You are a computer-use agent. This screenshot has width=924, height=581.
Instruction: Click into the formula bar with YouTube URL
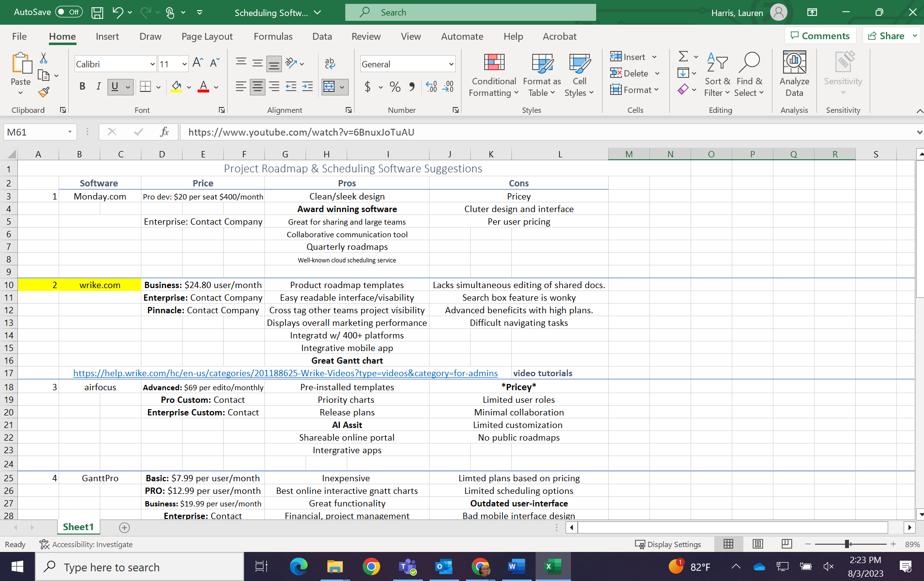547,132
